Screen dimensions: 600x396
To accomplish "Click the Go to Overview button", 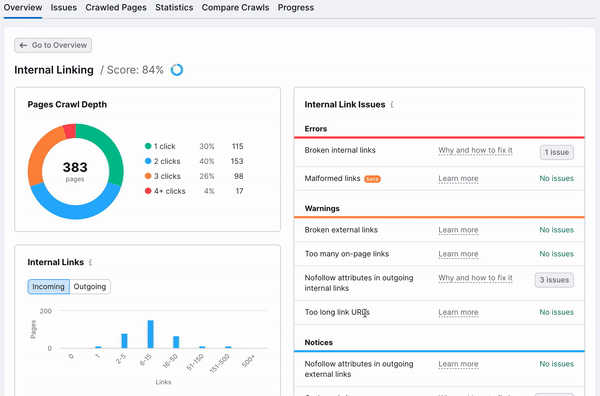I will [53, 45].
